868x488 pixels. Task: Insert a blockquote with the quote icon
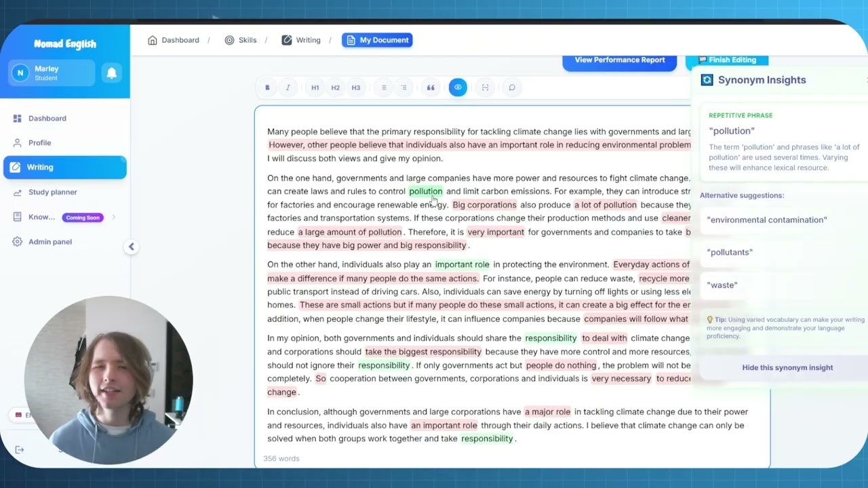(x=431, y=87)
